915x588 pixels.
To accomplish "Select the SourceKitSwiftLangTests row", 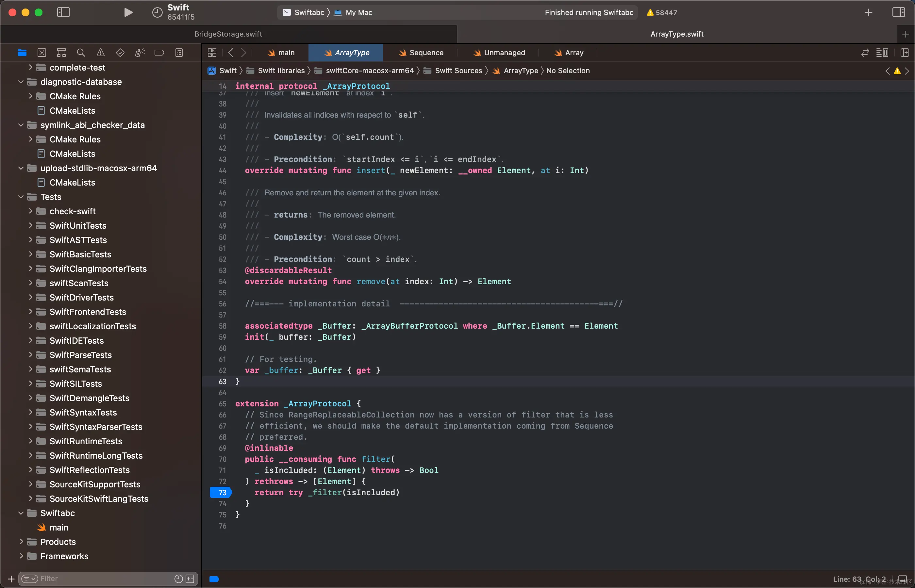I will coord(101,498).
